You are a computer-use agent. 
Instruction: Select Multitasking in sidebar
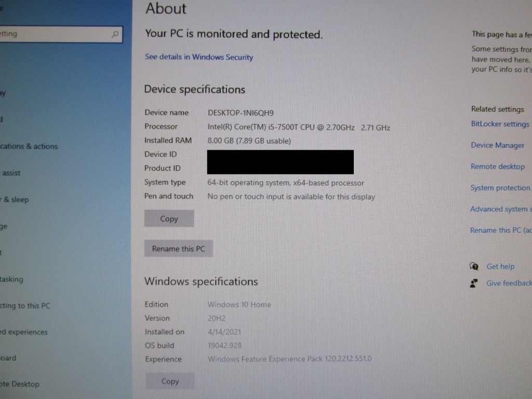coord(11,279)
